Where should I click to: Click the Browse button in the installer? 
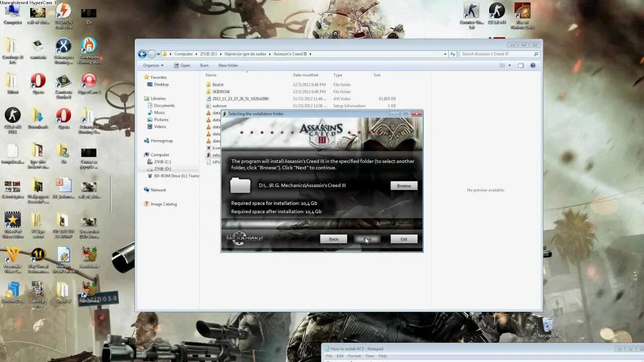point(404,186)
